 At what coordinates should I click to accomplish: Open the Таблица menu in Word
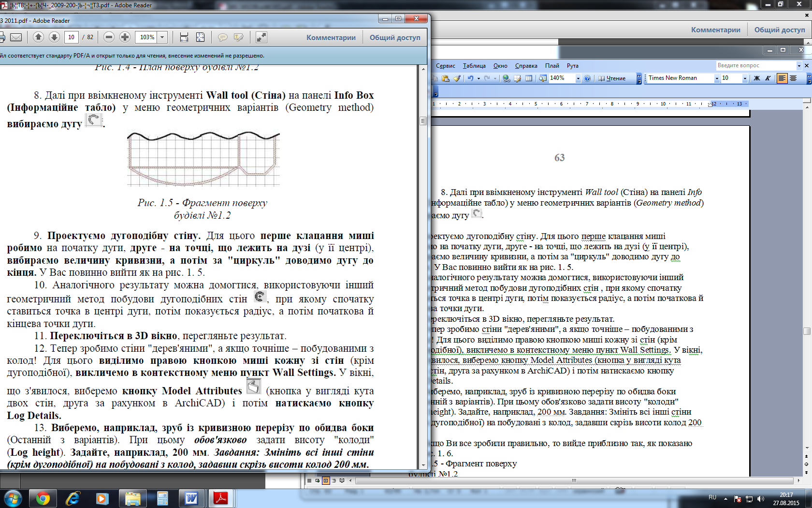(x=474, y=66)
